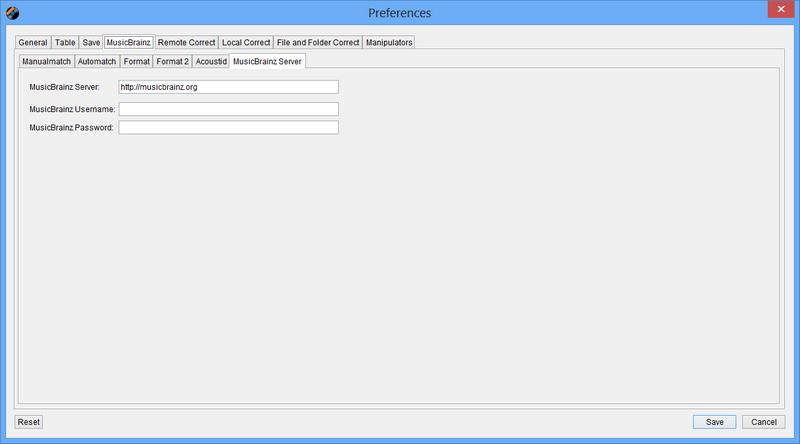
Task: Click the application icon in title bar
Action: [13, 13]
